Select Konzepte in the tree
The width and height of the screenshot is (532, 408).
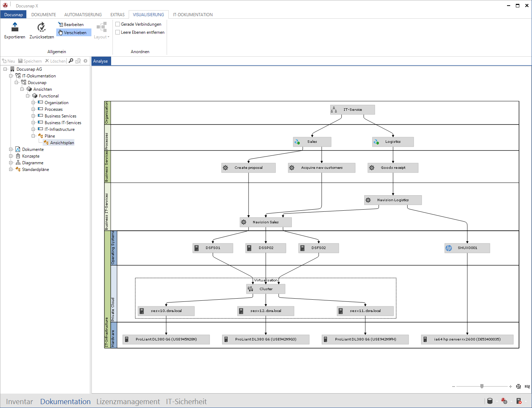[x=31, y=156]
